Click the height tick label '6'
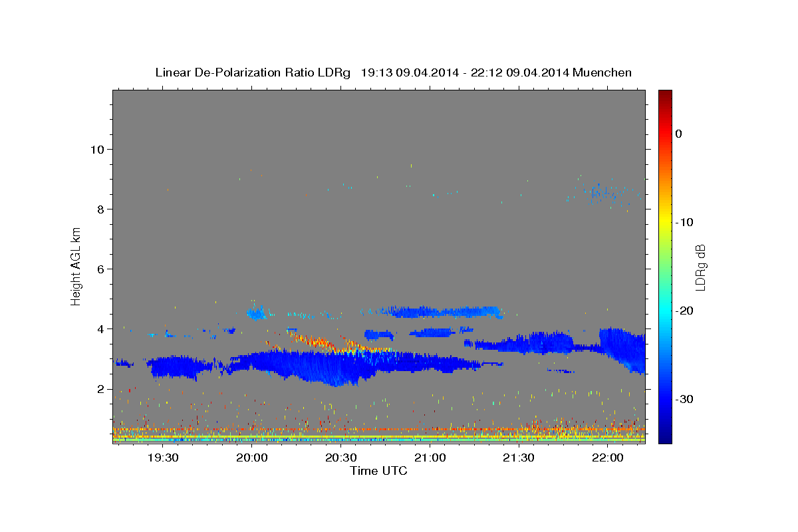This screenshot has width=798, height=532. pos(99,269)
